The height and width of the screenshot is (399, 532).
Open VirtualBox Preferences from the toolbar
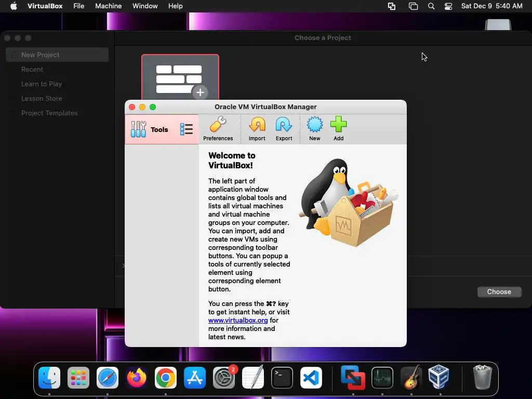(218, 129)
